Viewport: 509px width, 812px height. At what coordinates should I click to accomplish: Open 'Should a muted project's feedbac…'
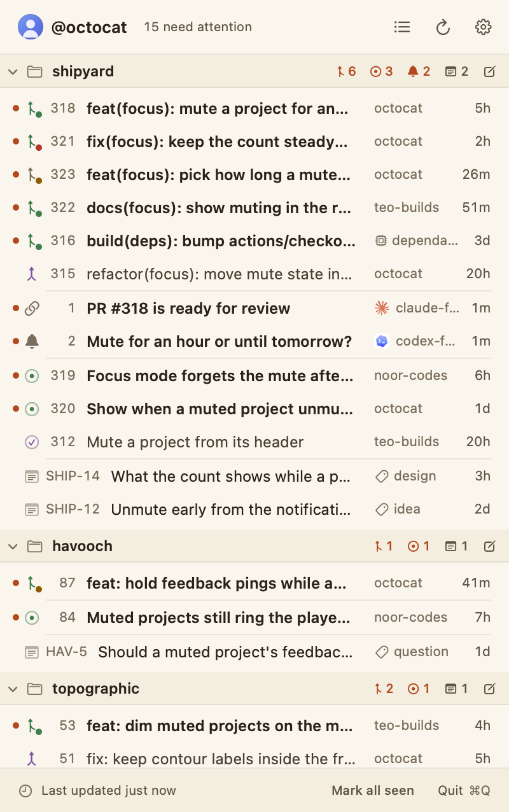tap(225, 652)
